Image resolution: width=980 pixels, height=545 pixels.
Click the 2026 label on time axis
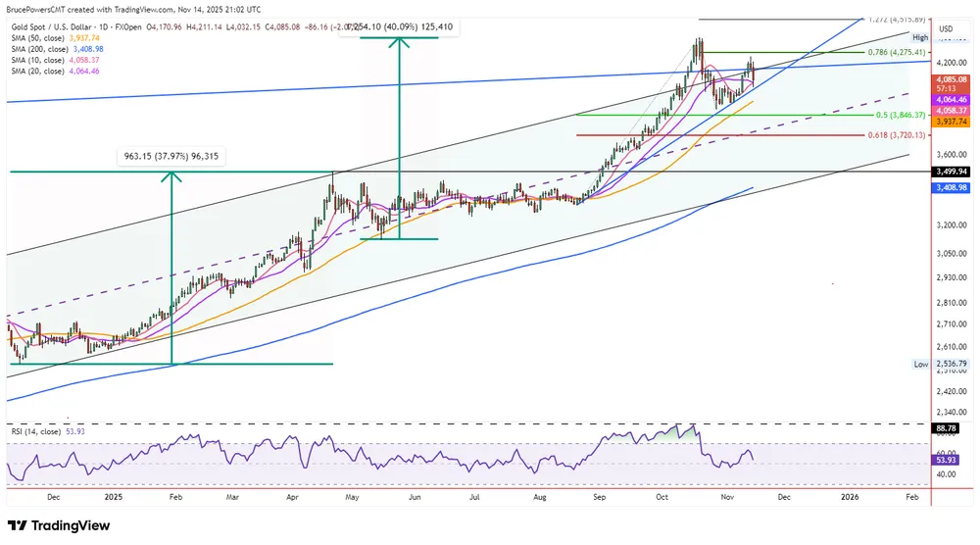pyautogui.click(x=850, y=498)
